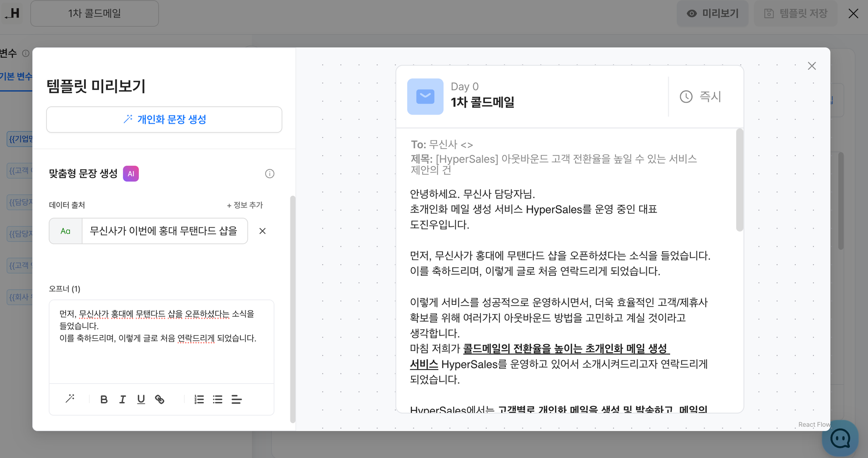Click the mail icon on Day 0 card
The height and width of the screenshot is (458, 868).
tap(425, 97)
